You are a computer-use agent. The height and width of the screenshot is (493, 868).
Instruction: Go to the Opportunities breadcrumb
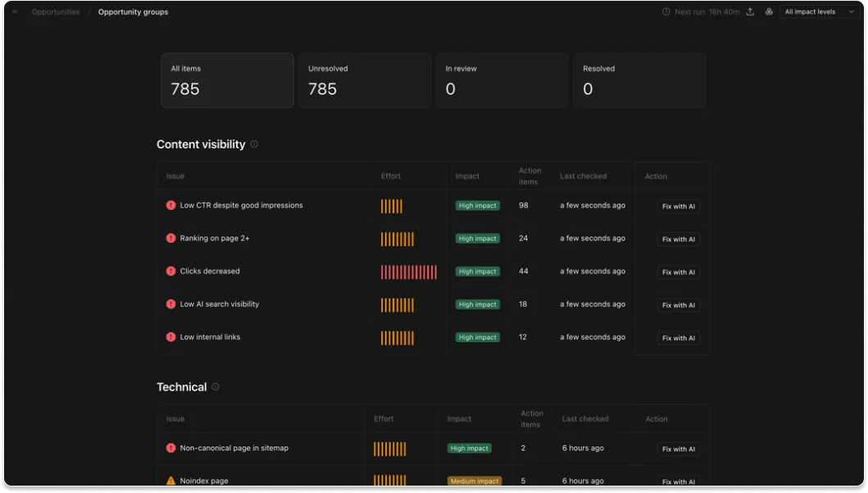click(56, 11)
